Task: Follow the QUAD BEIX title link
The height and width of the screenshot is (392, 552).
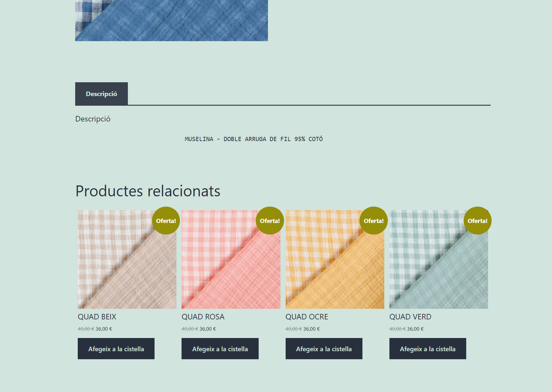Action: 97,317
